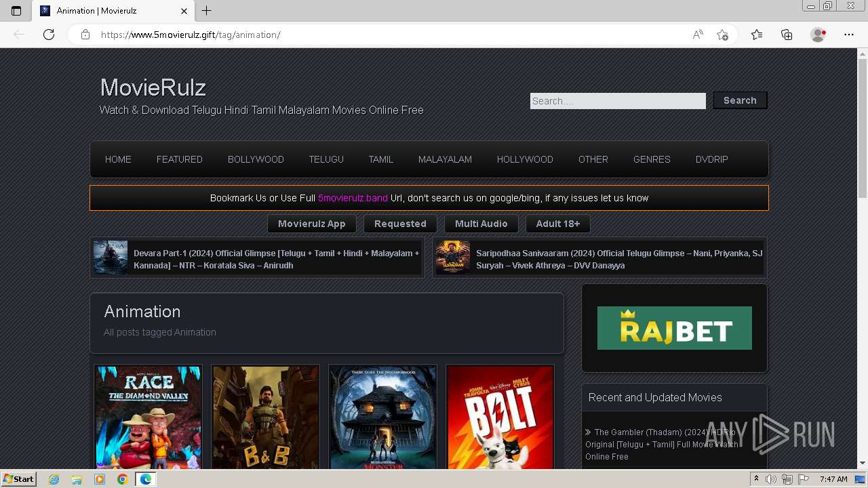The image size is (868, 488).
Task: Click Show desktop button in taskbar
Action: (861, 479)
